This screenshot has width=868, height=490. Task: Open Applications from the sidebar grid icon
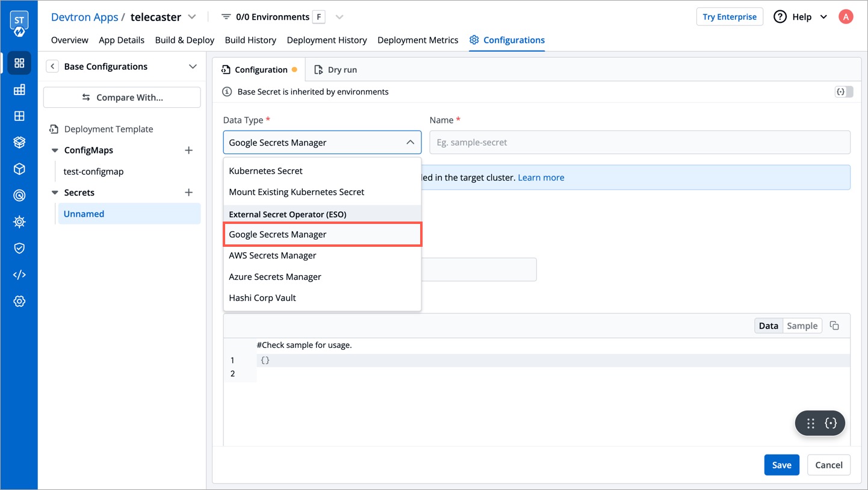coord(19,63)
